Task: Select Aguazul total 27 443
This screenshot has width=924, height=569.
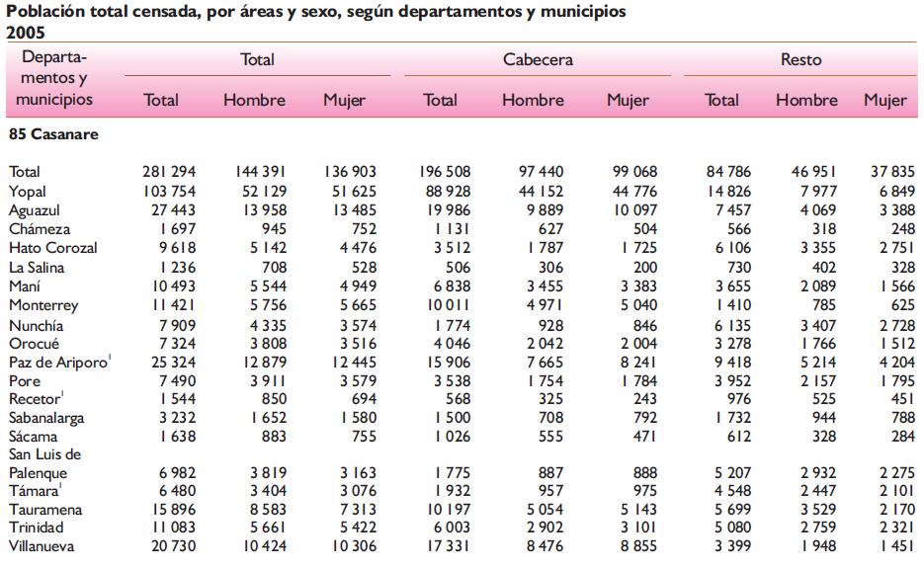Action: coord(173,210)
